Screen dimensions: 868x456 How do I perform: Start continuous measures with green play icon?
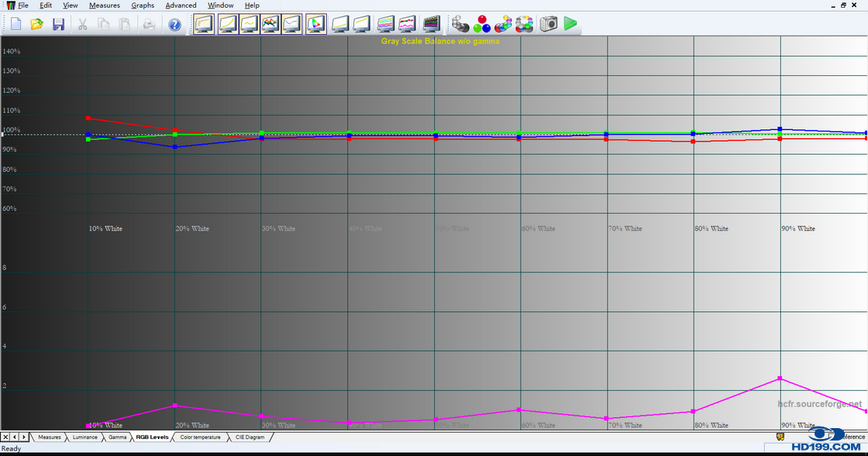[570, 24]
